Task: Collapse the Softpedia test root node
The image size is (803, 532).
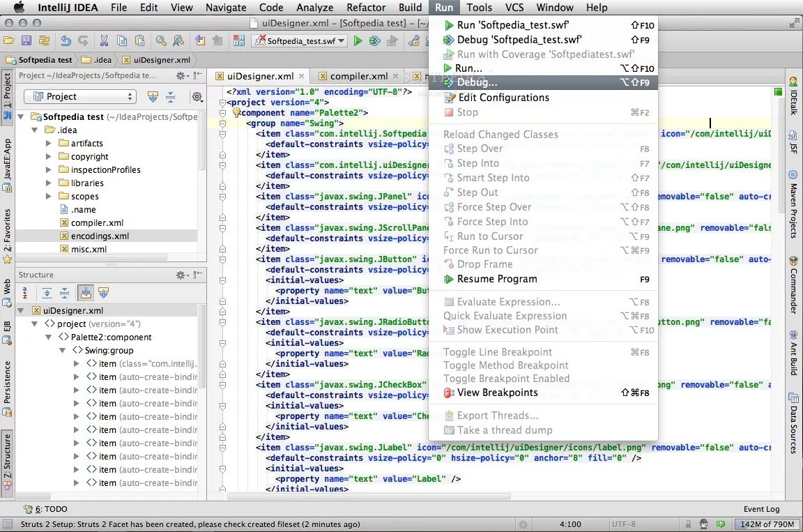Action: point(21,116)
